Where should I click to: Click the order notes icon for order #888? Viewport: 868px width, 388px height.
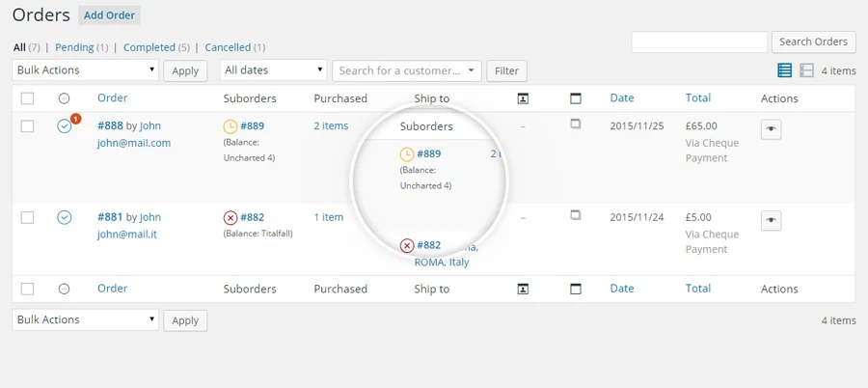point(576,125)
